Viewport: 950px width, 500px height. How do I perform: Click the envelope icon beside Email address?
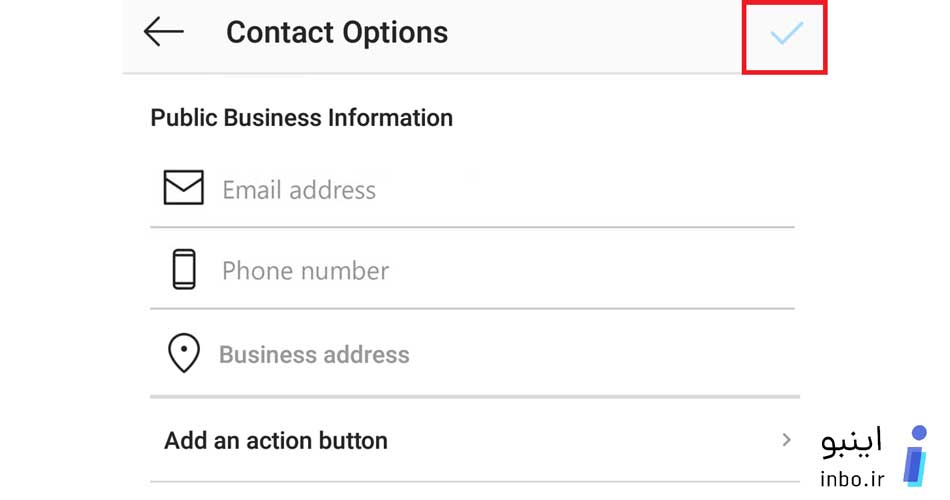coord(184,187)
